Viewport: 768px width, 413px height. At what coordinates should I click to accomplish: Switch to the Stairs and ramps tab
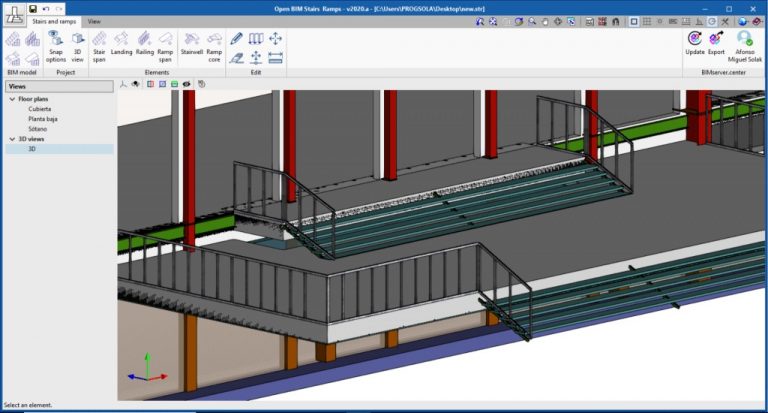[x=54, y=22]
